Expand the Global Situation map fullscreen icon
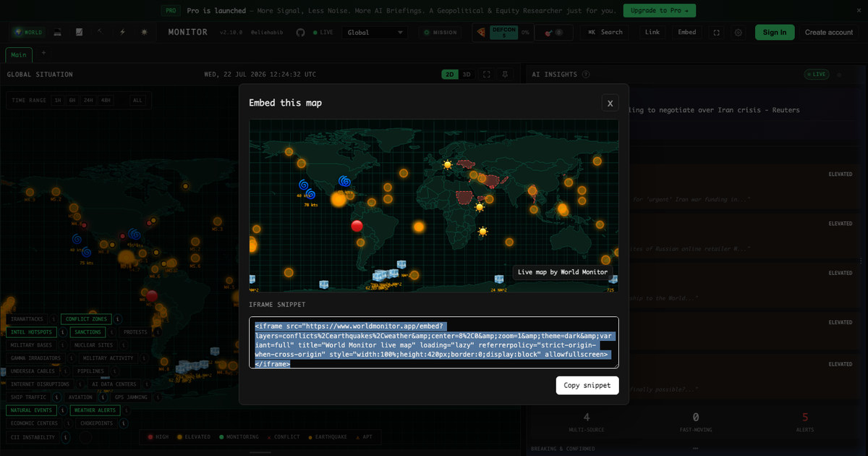Viewport: 868px width, 456px height. tap(486, 74)
